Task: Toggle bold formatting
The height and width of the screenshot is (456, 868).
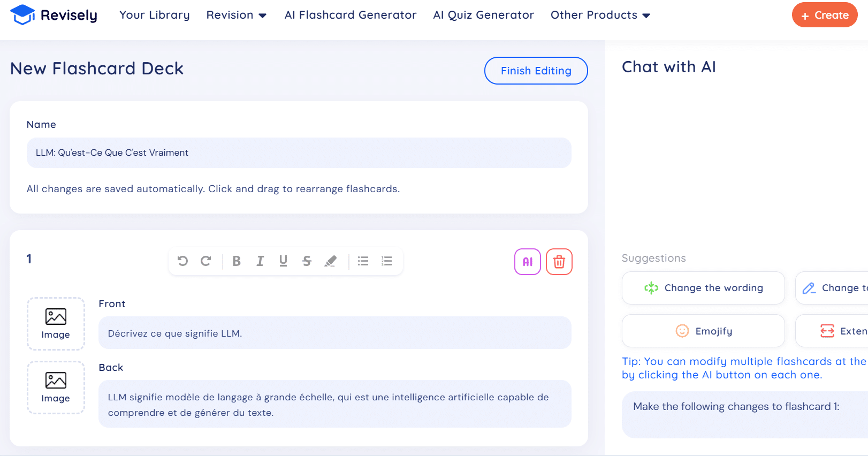Action: 236,261
